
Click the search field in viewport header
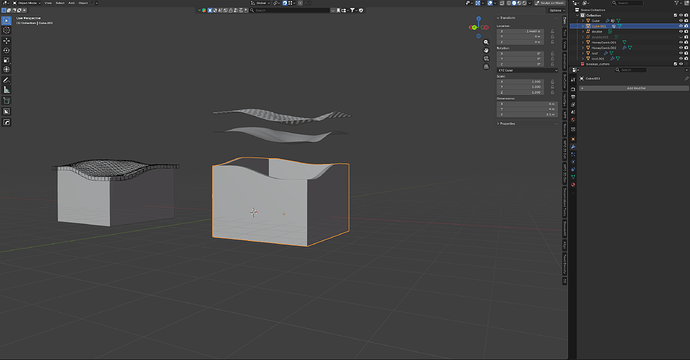(289, 10)
